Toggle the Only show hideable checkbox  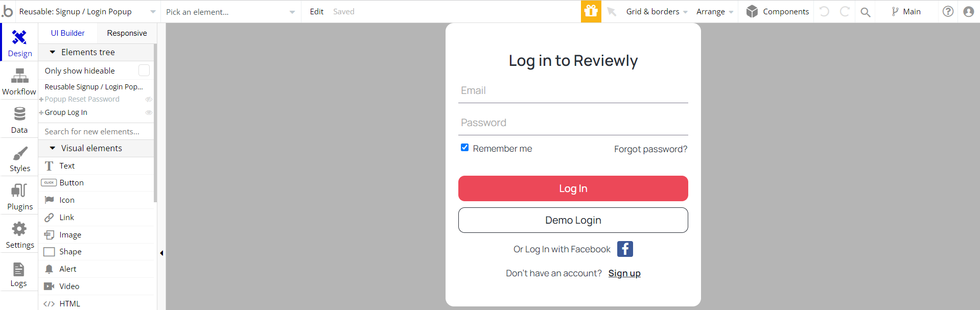tap(144, 70)
